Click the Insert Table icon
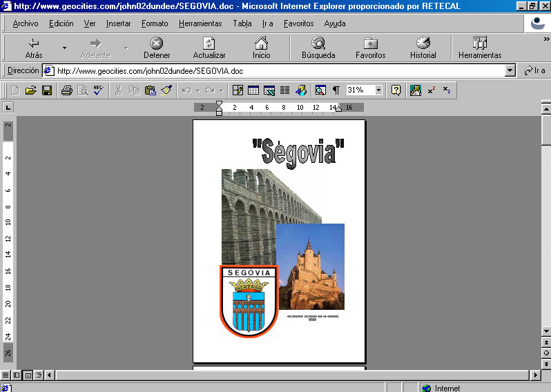 coord(253,90)
